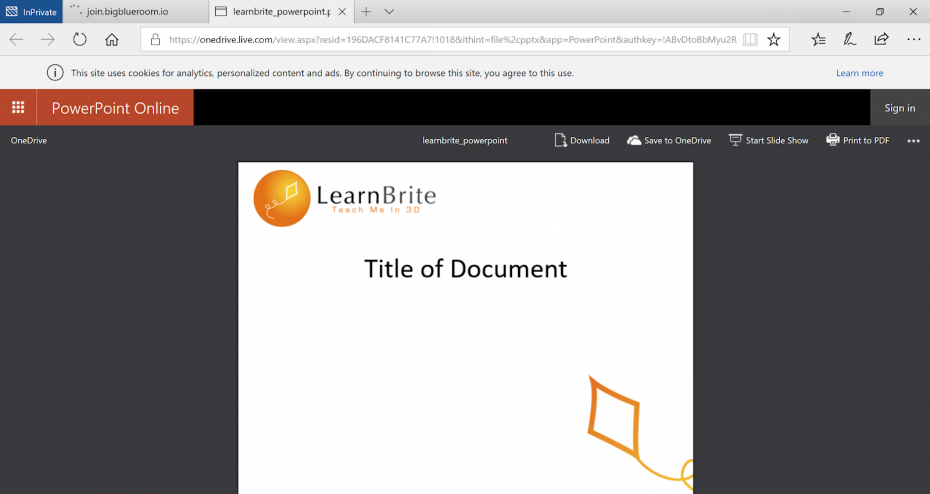Click the Print to PDF printer icon
The height and width of the screenshot is (494, 930).
833,141
